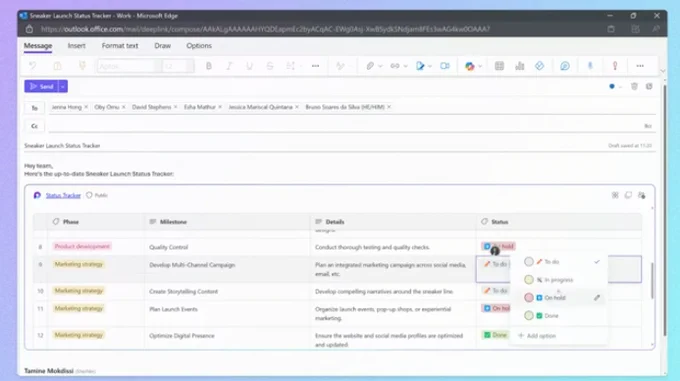The image size is (680, 381).
Task: Click the Product development phase tag
Action: click(82, 246)
